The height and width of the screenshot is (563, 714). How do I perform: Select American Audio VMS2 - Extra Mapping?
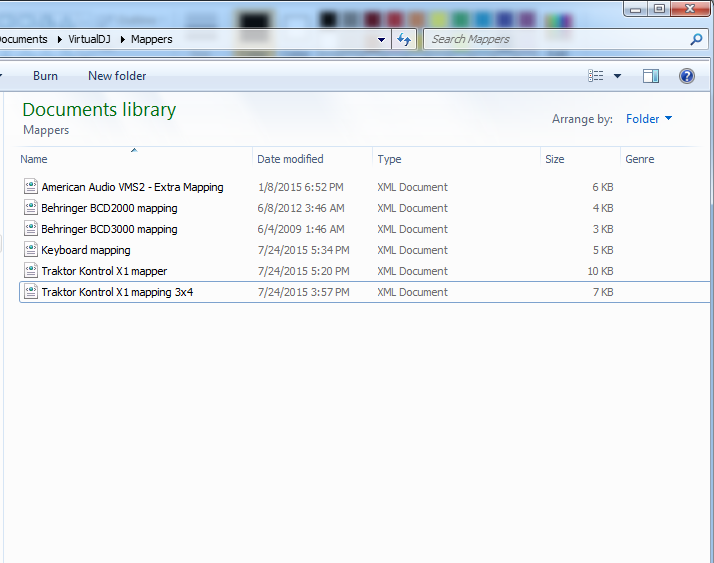133,187
